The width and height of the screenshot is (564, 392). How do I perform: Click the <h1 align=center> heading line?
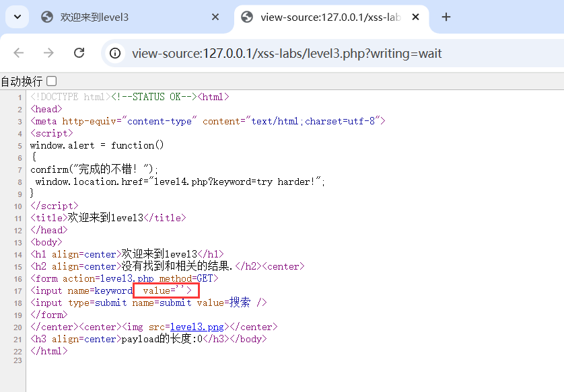[x=127, y=254]
